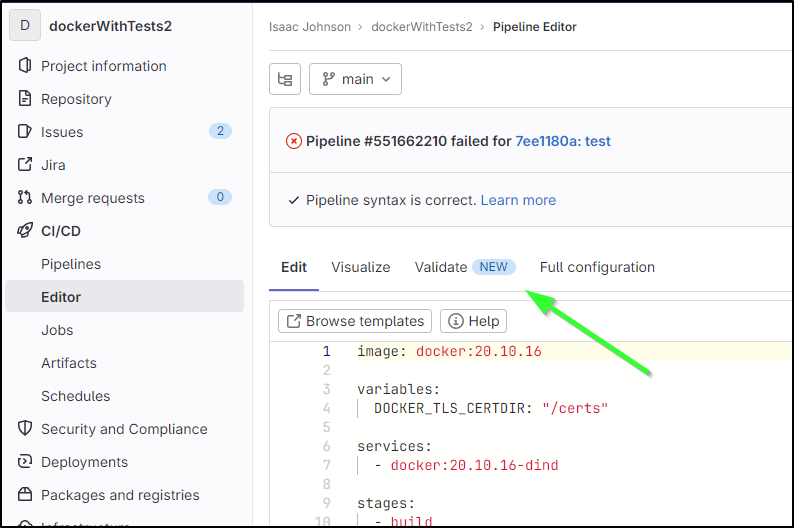The height and width of the screenshot is (528, 794).
Task: Open the Project information shield icon
Action: (x=25, y=65)
